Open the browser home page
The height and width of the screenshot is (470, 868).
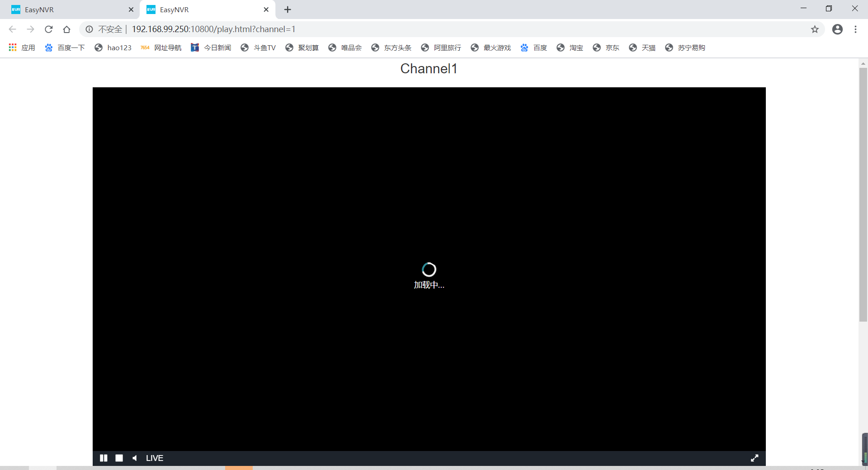pyautogui.click(x=67, y=29)
